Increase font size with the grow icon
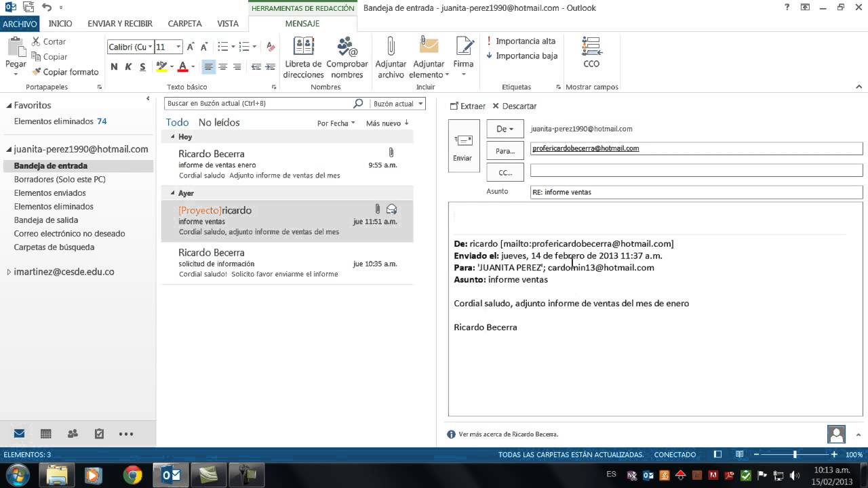The width and height of the screenshot is (868, 488). pyautogui.click(x=191, y=47)
